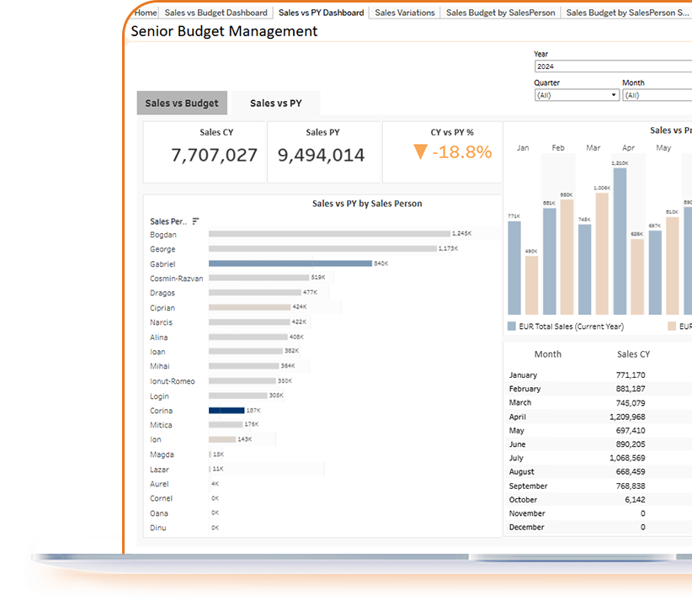Screen dimensions: 692x616
Task: Switch to the Sales vs Budget tab
Action: coord(182,103)
